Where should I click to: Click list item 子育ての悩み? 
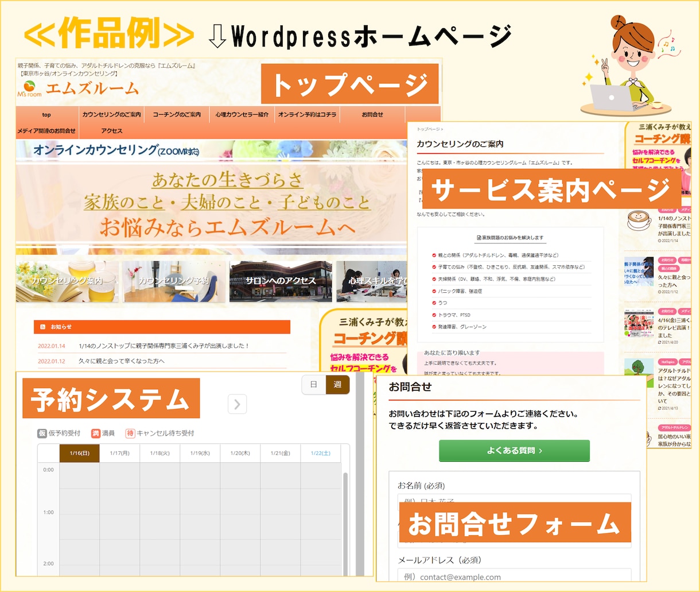point(511,267)
